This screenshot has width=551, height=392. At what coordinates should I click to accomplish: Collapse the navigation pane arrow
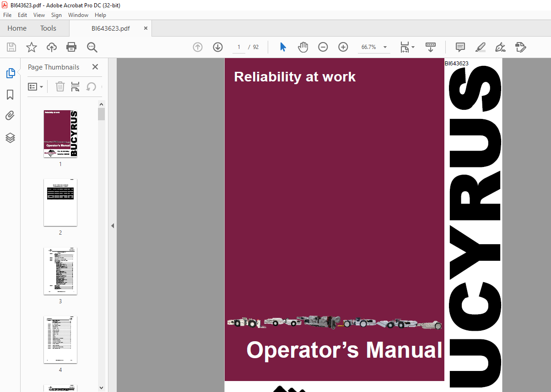point(113,226)
